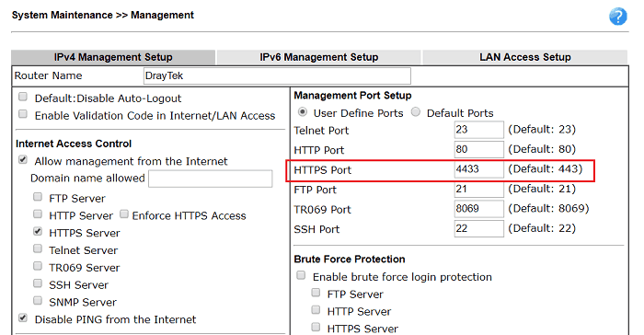Toggle Disable PING from the Internet
The image size is (644, 335).
pyautogui.click(x=23, y=318)
